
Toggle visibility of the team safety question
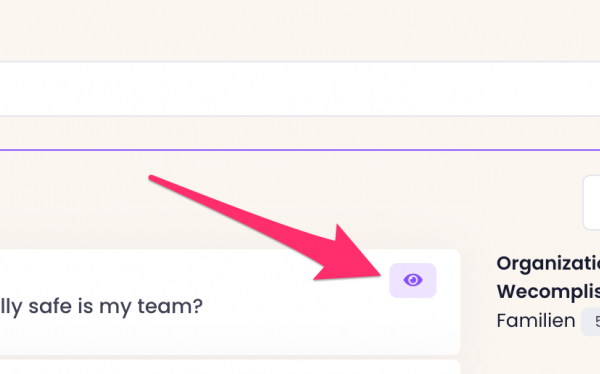[413, 280]
